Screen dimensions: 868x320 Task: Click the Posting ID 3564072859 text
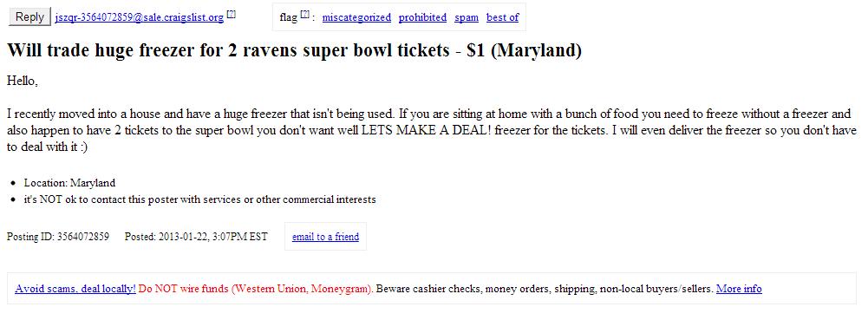click(x=58, y=237)
